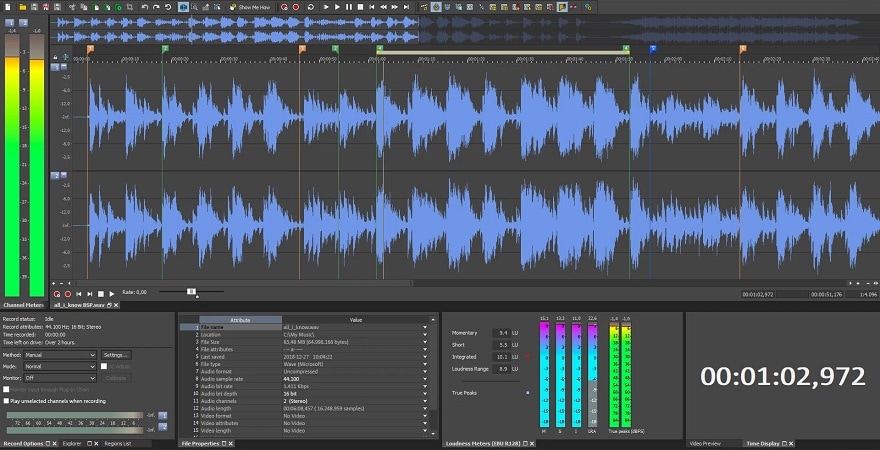Switch to the Explorer tab
This screenshot has width=880, height=450.
tap(72, 443)
